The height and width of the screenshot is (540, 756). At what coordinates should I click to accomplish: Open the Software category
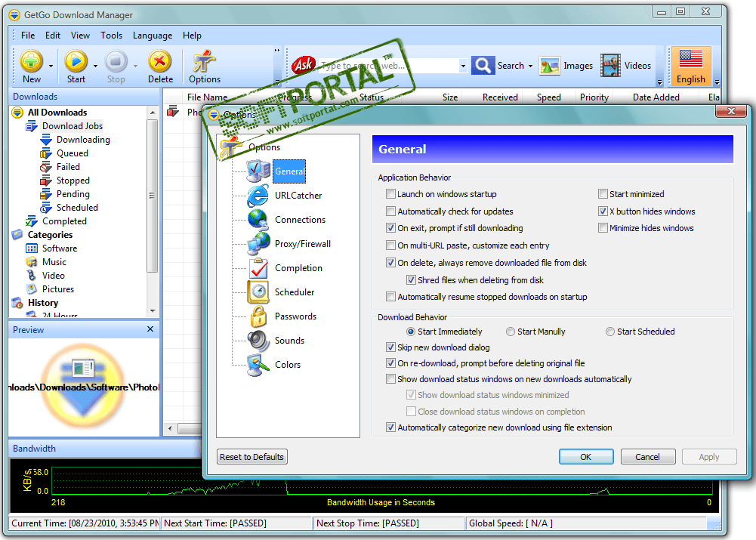click(60, 248)
